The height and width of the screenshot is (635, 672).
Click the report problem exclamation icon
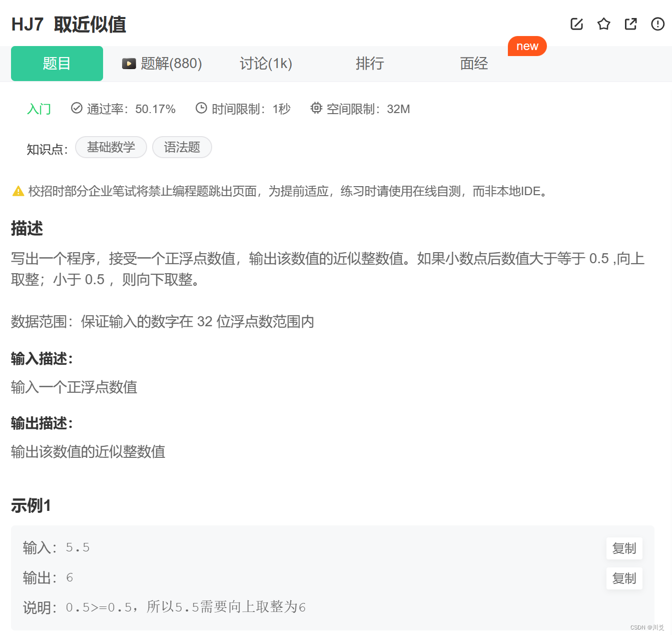pos(657,24)
